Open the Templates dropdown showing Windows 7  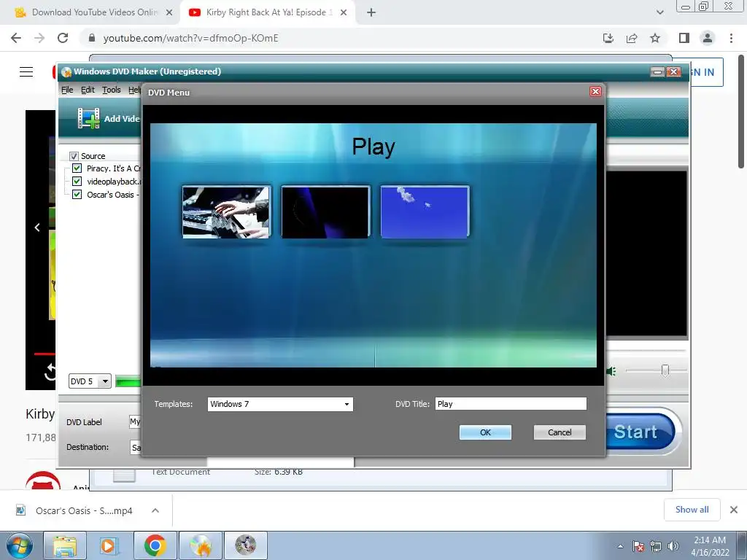(280, 404)
